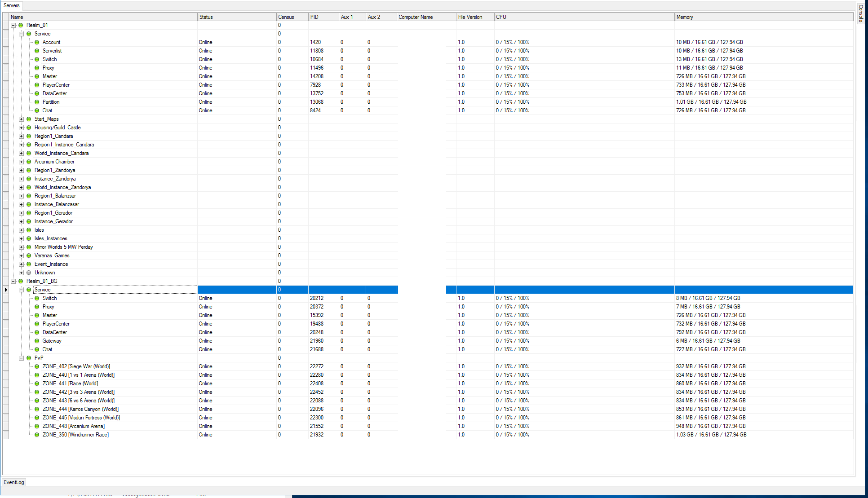Click status icon of ZONE_402 Siege War
This screenshot has width=868, height=498.
[x=37, y=366]
